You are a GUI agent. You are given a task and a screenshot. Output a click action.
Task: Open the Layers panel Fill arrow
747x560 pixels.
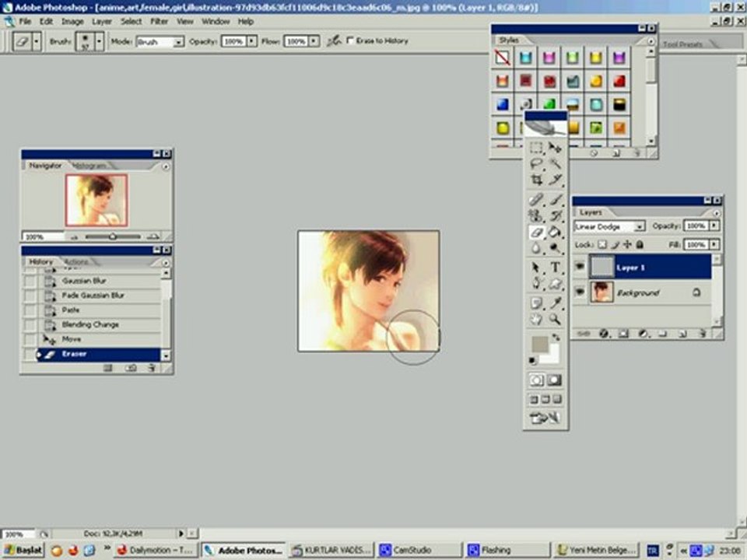714,244
